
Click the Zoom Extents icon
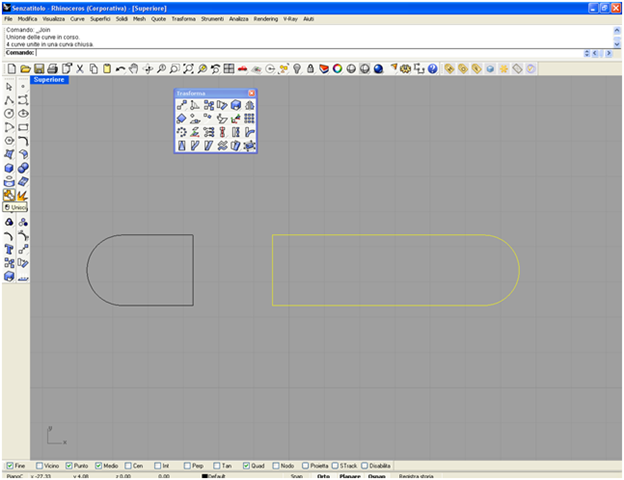[188, 69]
